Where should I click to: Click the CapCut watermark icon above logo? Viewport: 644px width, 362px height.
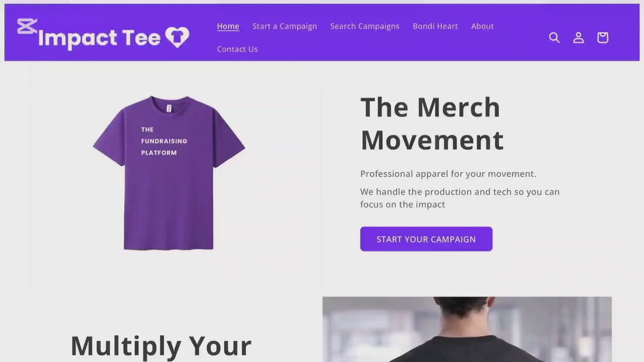pyautogui.click(x=27, y=27)
